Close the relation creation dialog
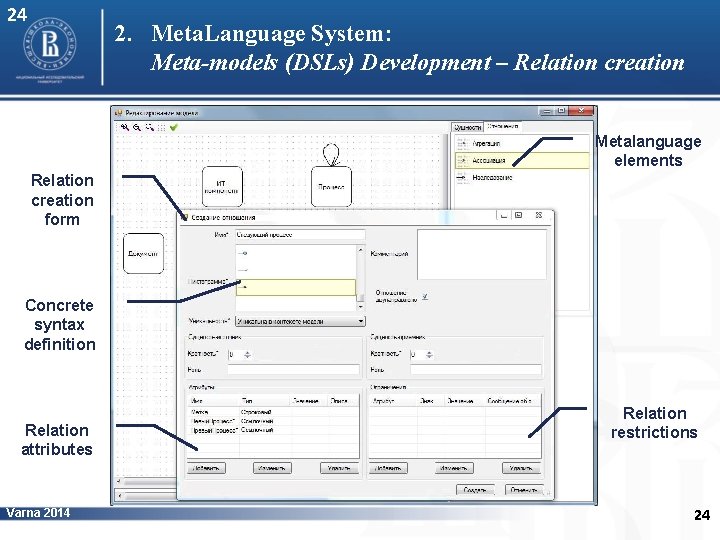This screenshot has height=540, width=720. pyautogui.click(x=539, y=215)
